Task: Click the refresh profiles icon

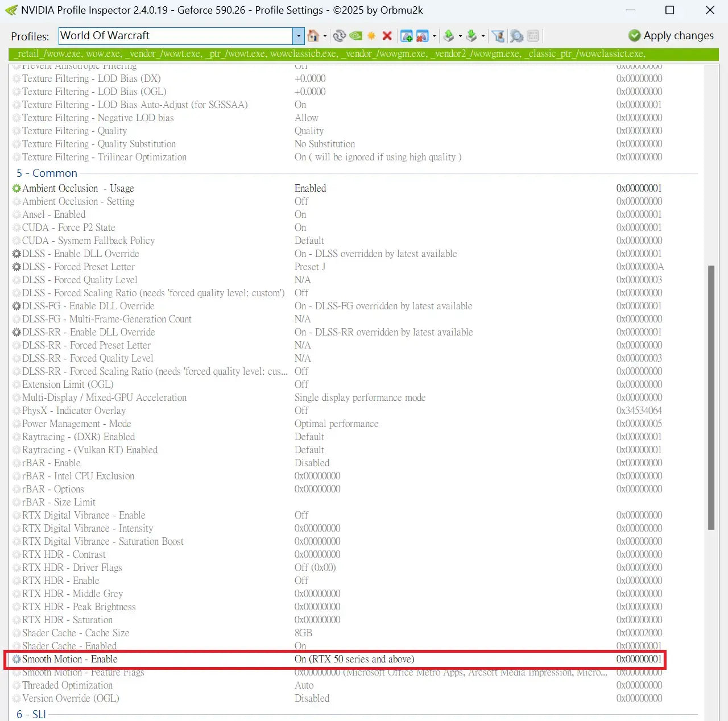Action: (339, 35)
